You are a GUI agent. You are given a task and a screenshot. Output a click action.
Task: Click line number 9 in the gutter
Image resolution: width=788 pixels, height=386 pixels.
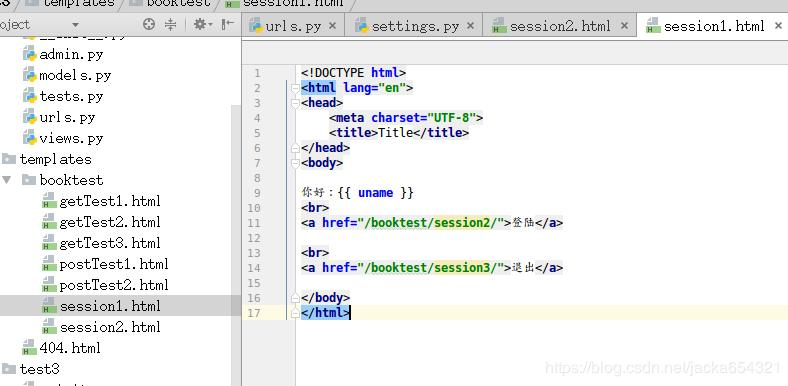257,193
